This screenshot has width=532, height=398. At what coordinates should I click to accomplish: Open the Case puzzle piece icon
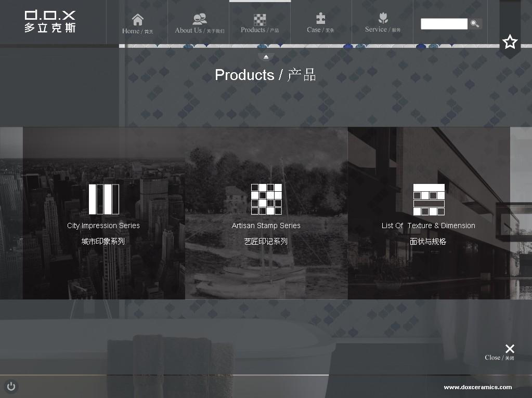click(x=321, y=19)
